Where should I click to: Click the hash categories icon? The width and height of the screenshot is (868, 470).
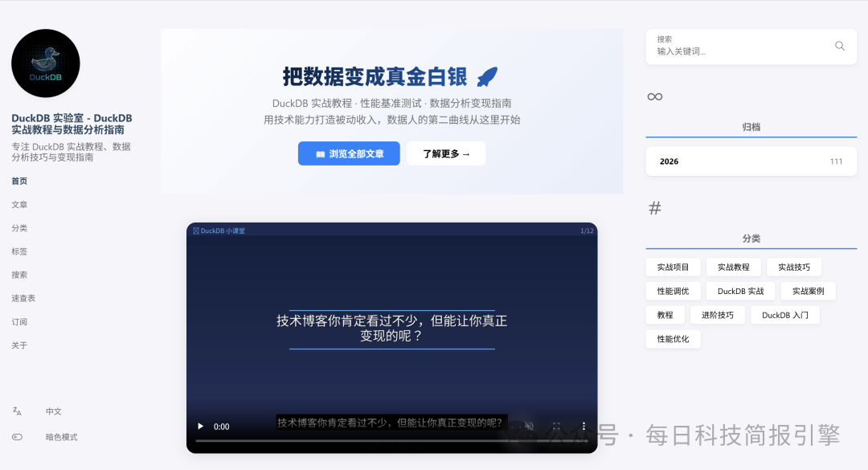[655, 208]
